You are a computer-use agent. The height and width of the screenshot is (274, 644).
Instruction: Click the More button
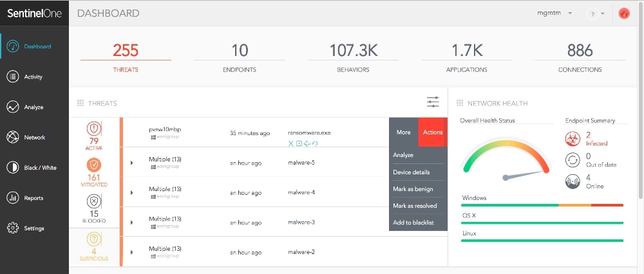click(x=404, y=132)
